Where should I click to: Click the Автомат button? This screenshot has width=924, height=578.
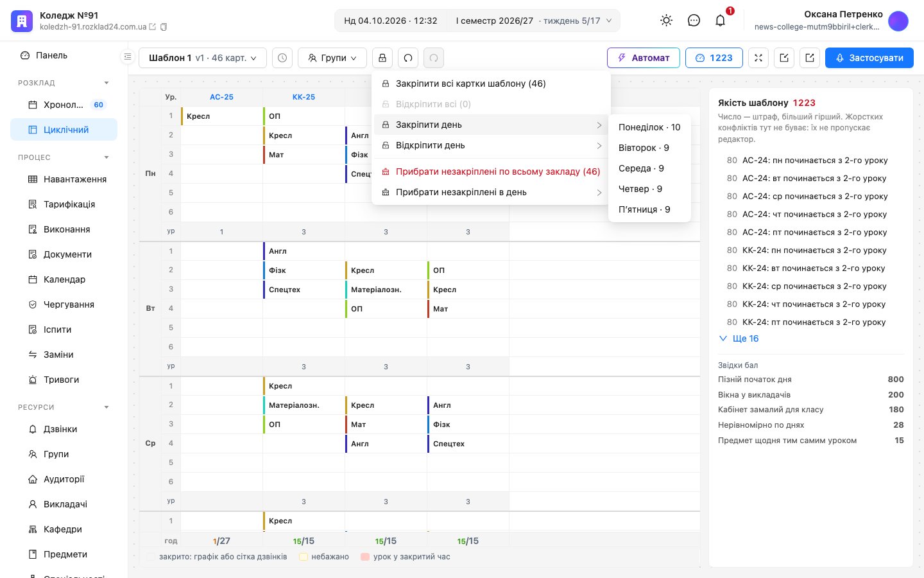644,58
